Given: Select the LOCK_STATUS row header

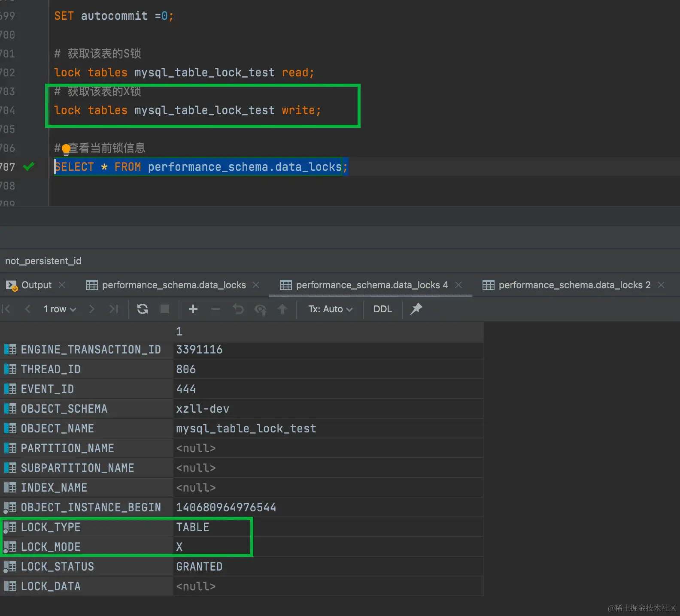Looking at the screenshot, I should tap(86, 567).
